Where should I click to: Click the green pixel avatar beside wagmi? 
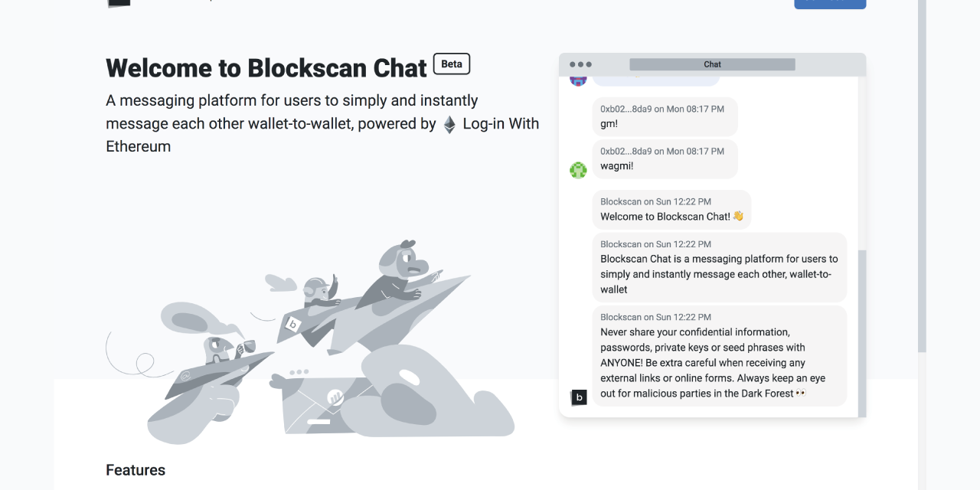[578, 170]
